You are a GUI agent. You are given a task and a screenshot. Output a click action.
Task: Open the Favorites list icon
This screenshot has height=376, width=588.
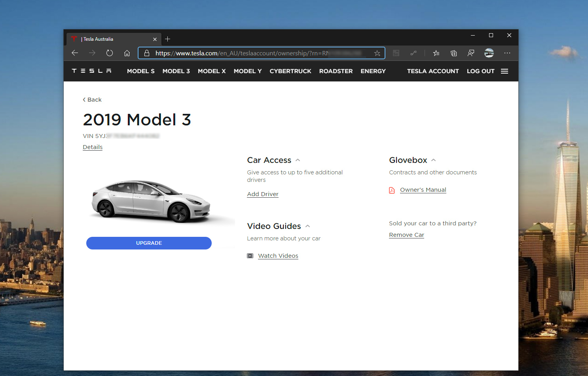click(436, 53)
